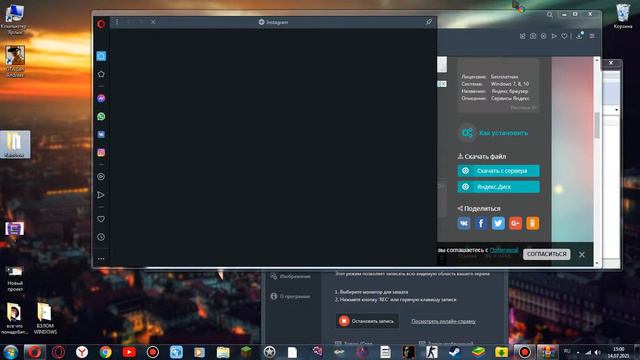Viewport: 640px width, 360px height.
Task: Open Steam from the taskbar
Action: pos(455,352)
